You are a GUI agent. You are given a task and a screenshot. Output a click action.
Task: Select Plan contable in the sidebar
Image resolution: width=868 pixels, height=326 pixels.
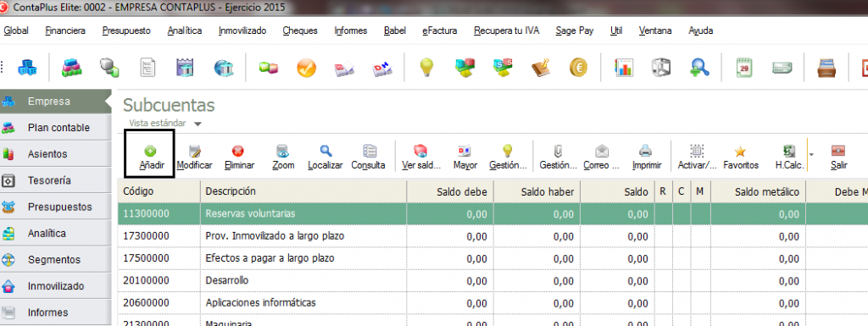coord(55,128)
